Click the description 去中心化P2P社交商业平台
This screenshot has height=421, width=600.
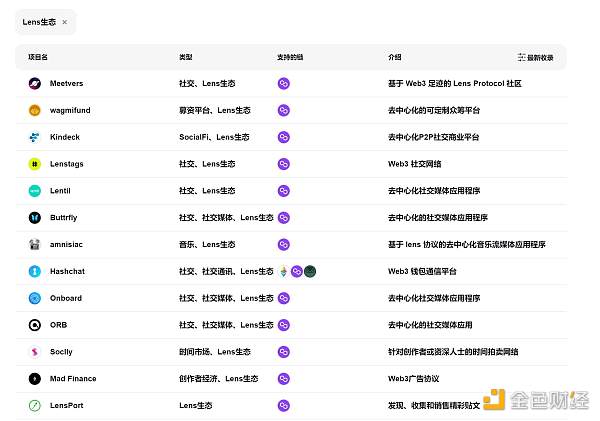[434, 137]
